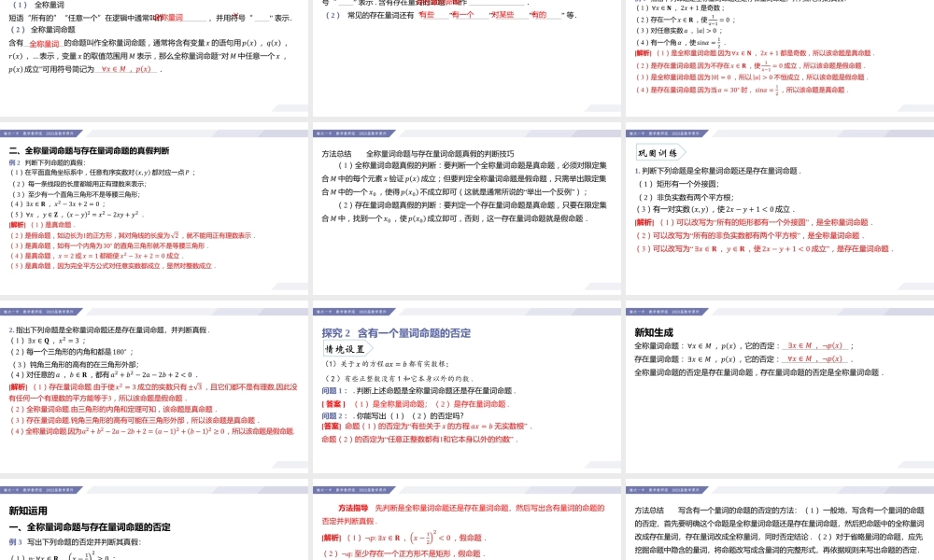The height and width of the screenshot is (560, 934).
Task: Click the line (1) 矩形有一个外接圆
Action: (x=677, y=184)
